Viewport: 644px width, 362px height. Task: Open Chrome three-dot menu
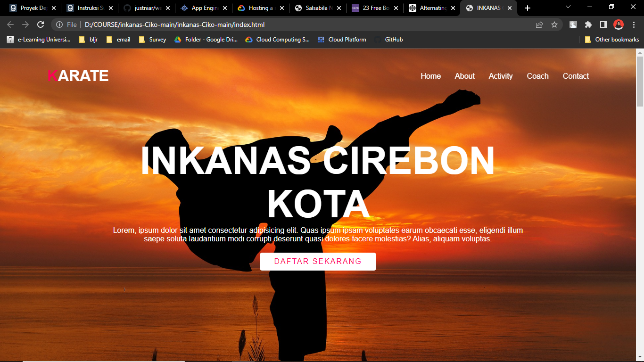point(633,25)
